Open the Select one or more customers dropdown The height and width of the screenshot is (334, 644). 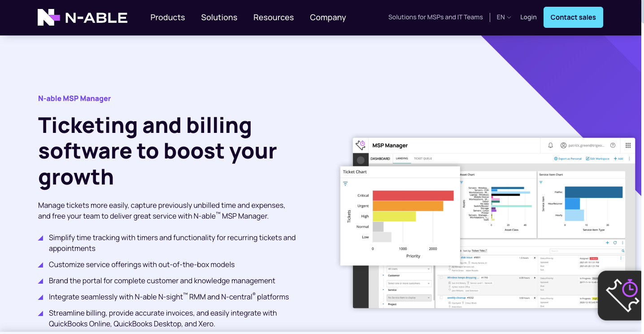[409, 283]
